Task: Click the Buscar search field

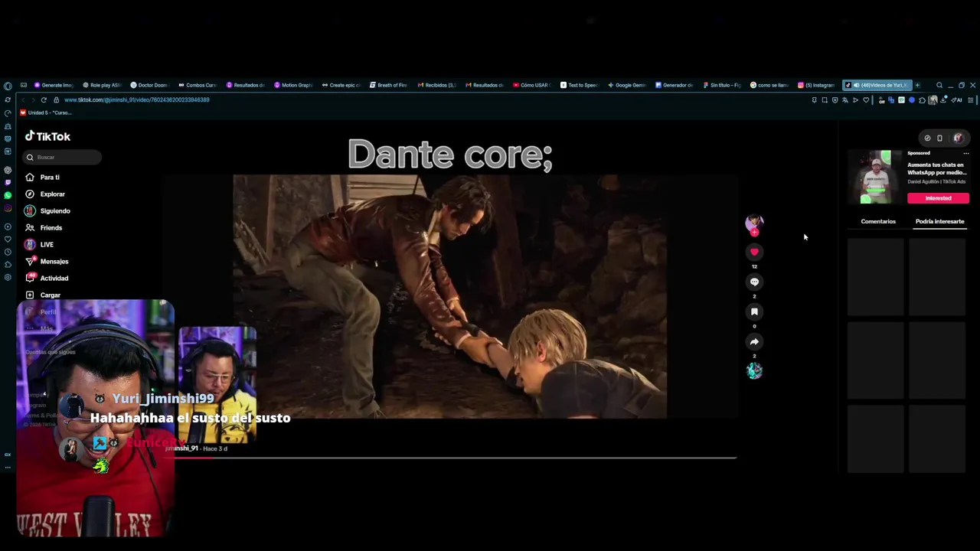Action: click(x=63, y=157)
